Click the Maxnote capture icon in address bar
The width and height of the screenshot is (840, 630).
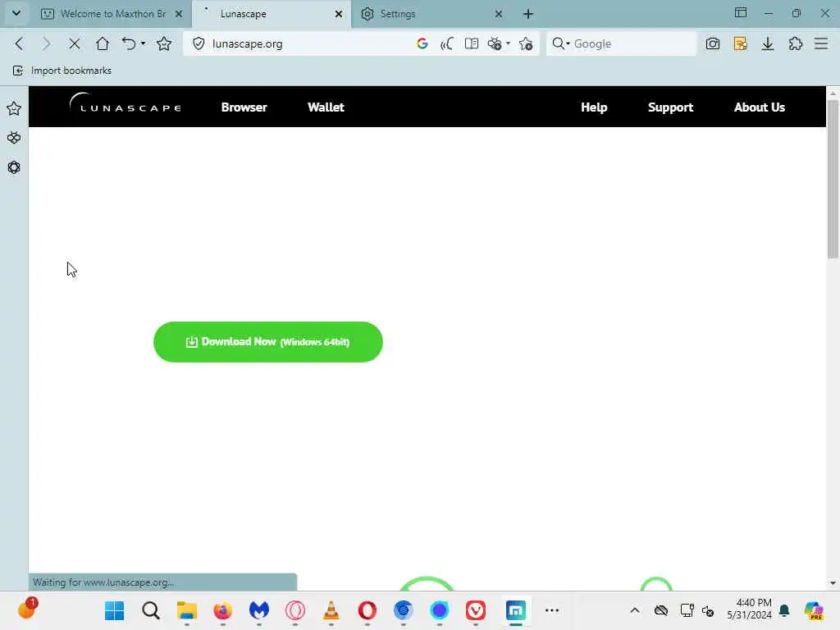click(x=495, y=43)
